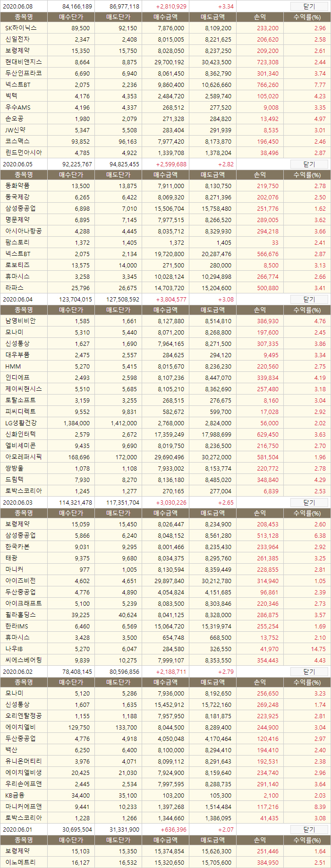This screenshot has height=868, width=331.
Task: Close the 2020.06.03 trade list
Action: 309,503
